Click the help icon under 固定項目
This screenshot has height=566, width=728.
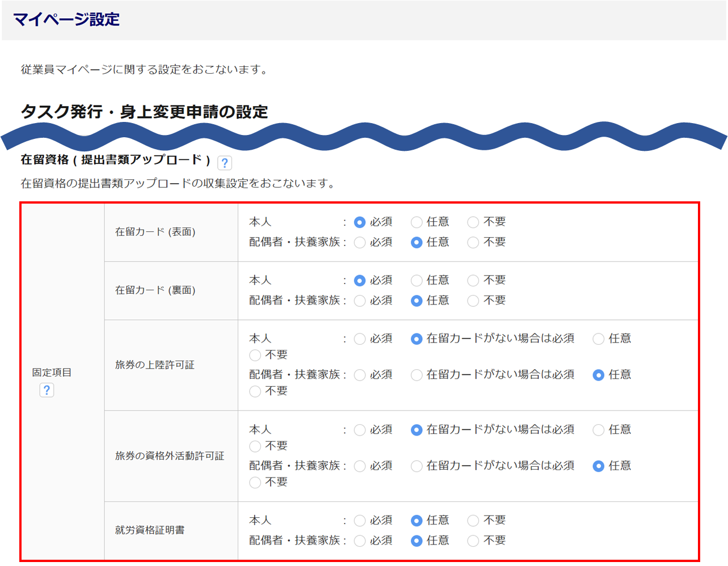pyautogui.click(x=47, y=390)
